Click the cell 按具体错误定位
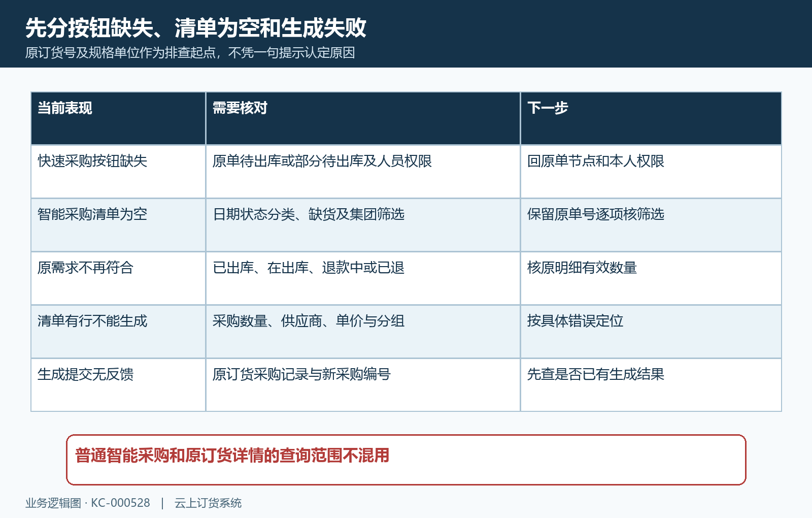 pyautogui.click(x=651, y=332)
